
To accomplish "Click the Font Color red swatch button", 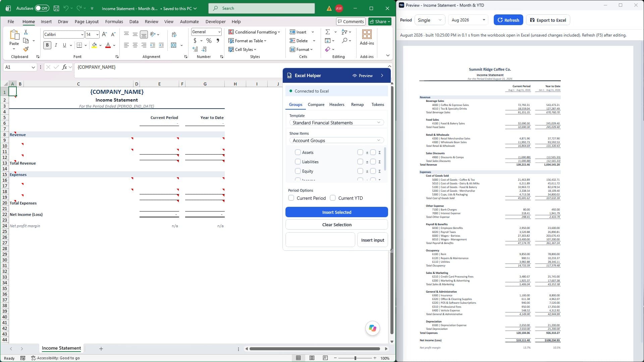I will (108, 45).
